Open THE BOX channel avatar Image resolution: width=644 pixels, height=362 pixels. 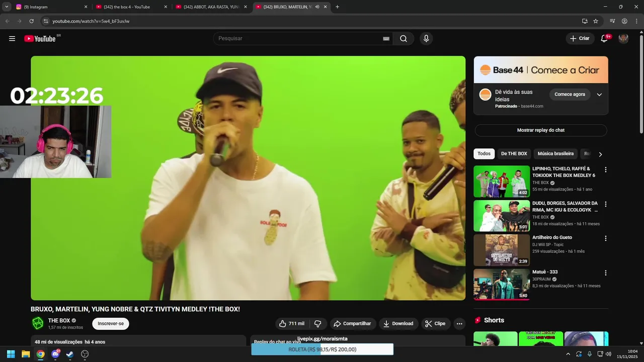tap(38, 323)
